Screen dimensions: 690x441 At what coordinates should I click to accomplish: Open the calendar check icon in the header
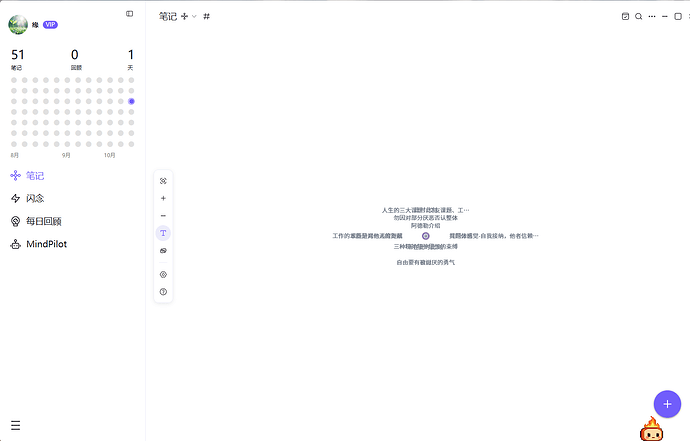pos(625,16)
